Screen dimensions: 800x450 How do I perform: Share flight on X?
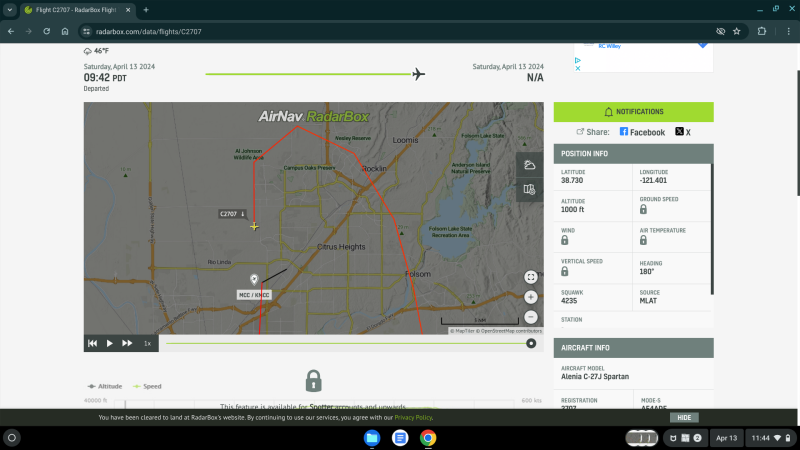click(x=683, y=132)
